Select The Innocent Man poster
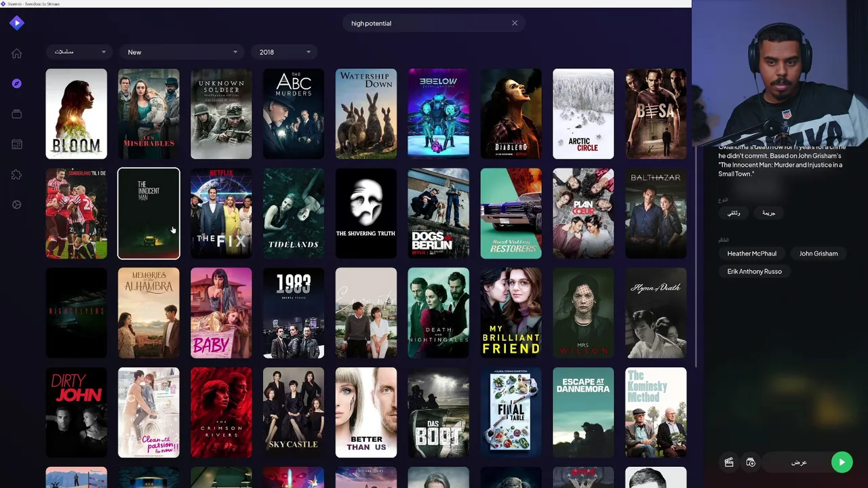 pyautogui.click(x=149, y=213)
